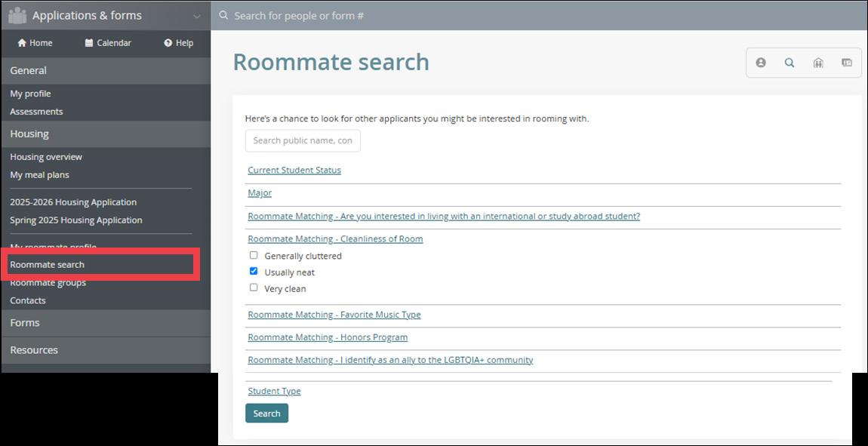This screenshot has height=446, width=868.
Task: Click the Search public name input field
Action: pos(303,140)
